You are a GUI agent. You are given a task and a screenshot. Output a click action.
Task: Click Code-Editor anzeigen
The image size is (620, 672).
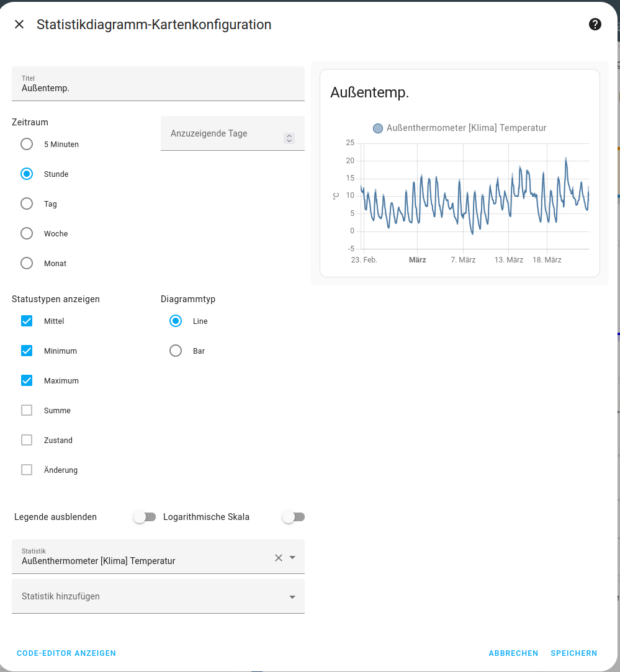pyautogui.click(x=66, y=653)
